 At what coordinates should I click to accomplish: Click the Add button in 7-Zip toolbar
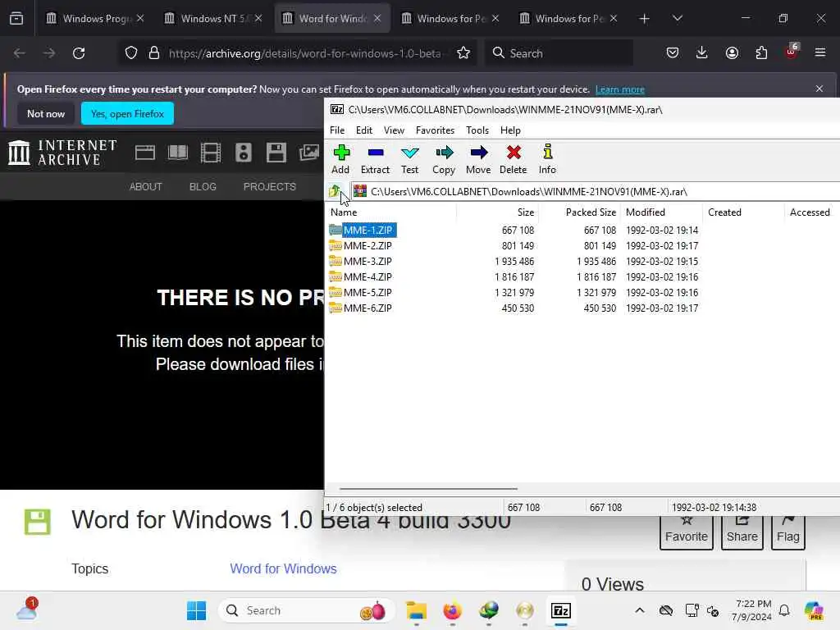coord(340,159)
